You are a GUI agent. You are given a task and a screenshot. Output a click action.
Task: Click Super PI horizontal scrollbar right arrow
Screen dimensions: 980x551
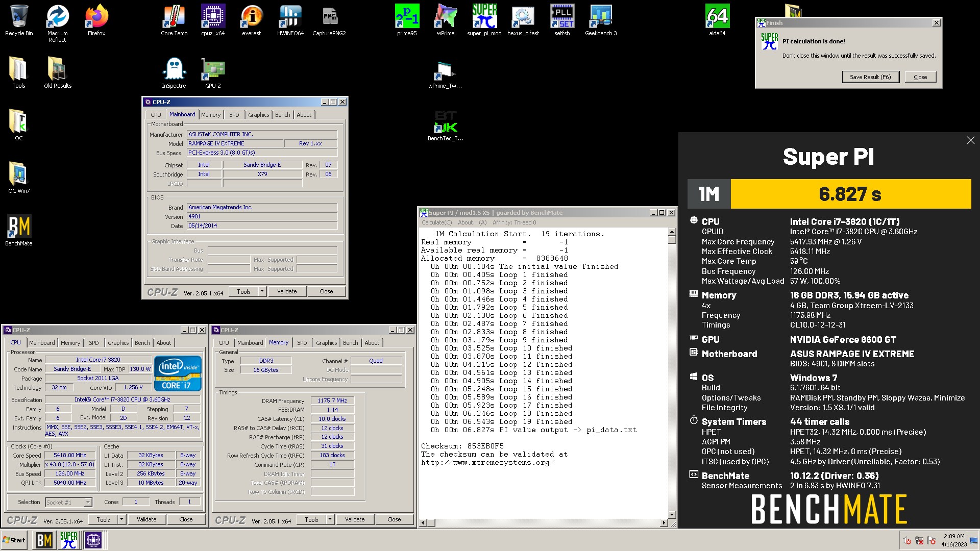tap(664, 522)
